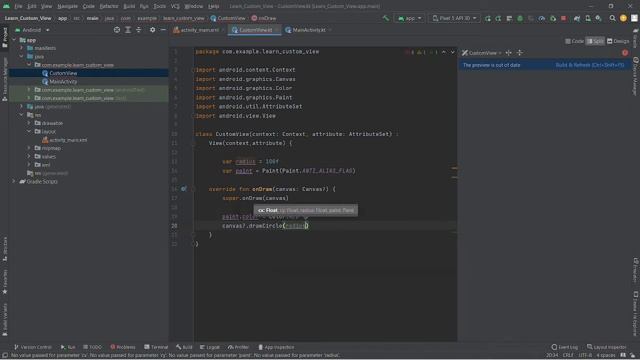Image resolution: width=640 pixels, height=360 pixels.
Task: Toggle the Project tool window side tab
Action: click(x=4, y=38)
